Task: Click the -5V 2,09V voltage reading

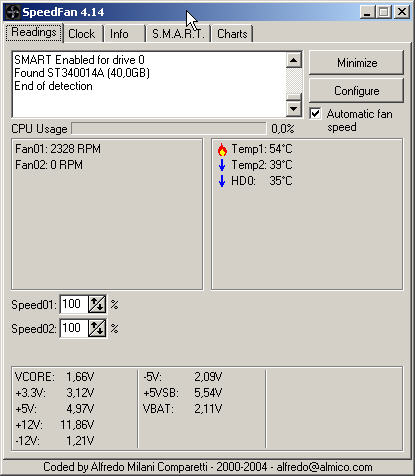Action: (183, 377)
